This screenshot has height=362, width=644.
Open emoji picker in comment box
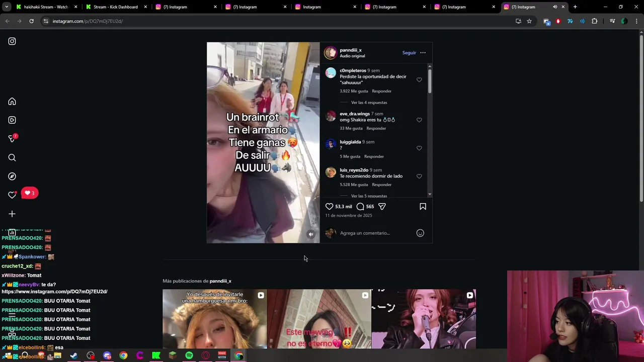pyautogui.click(x=420, y=233)
